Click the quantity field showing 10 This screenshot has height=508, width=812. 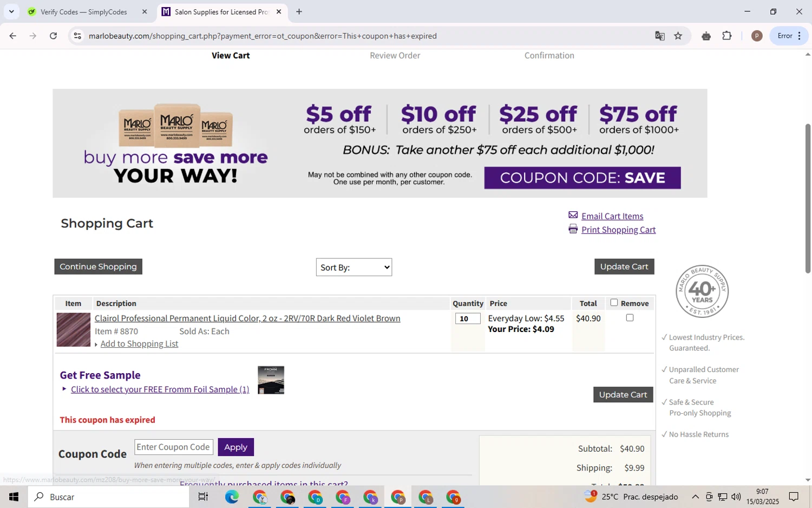coord(468,318)
